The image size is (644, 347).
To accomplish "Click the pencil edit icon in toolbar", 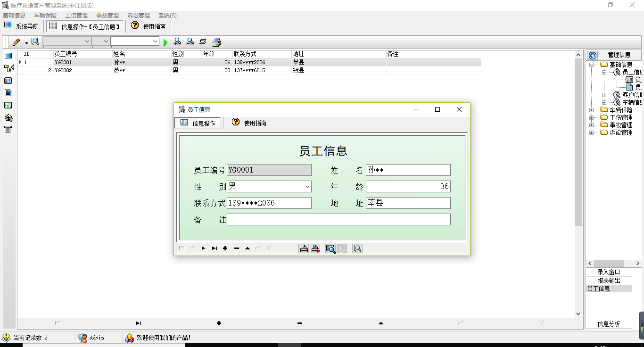I will coord(16,42).
